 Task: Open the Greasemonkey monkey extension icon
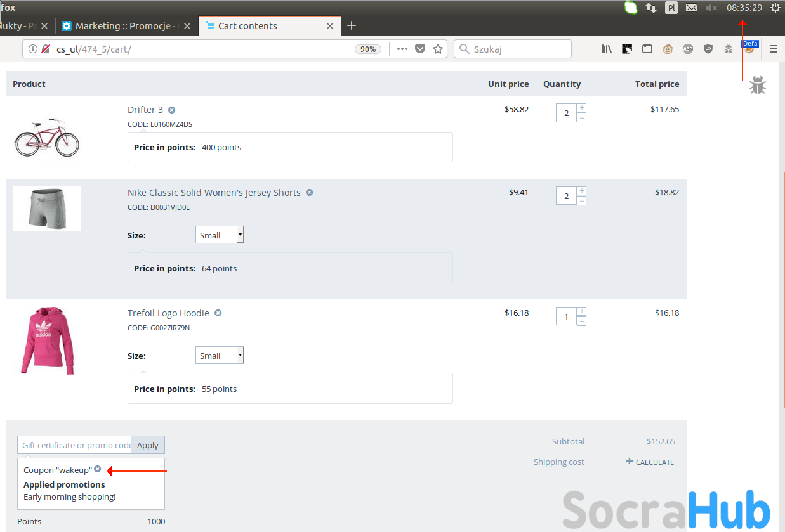pyautogui.click(x=668, y=49)
